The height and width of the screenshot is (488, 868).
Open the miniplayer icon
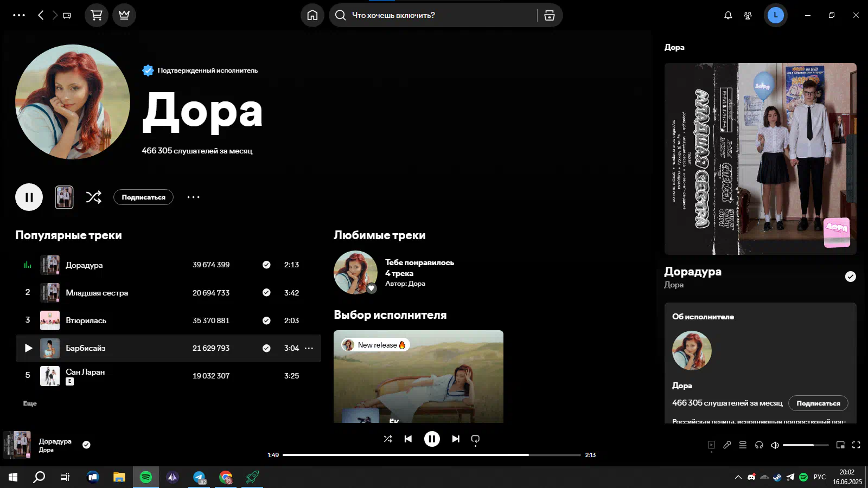840,445
